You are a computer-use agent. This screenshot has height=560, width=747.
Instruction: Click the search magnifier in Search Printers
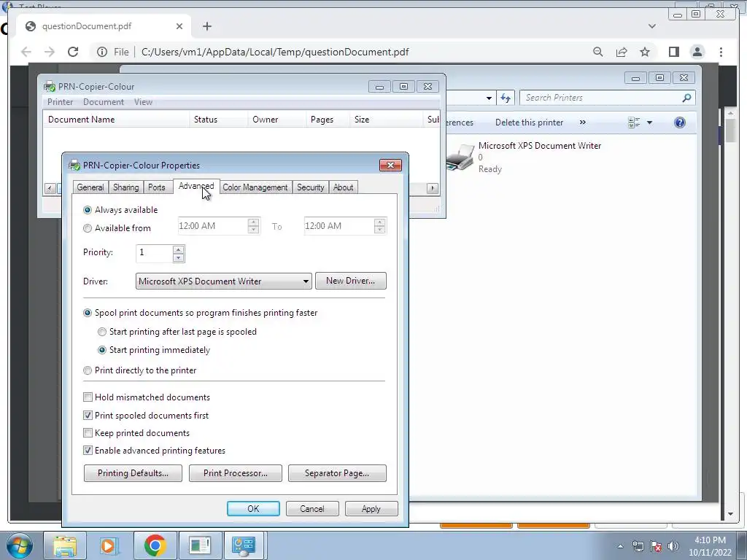(x=686, y=98)
